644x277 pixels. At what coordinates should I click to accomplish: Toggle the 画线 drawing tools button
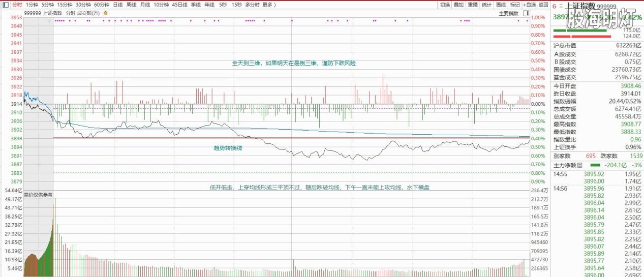click(x=501, y=5)
